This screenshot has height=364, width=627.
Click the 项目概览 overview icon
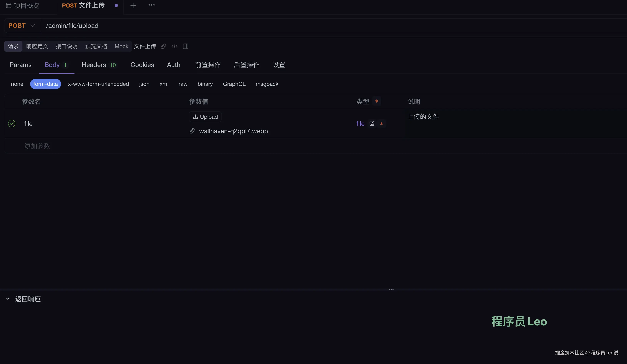pos(9,6)
